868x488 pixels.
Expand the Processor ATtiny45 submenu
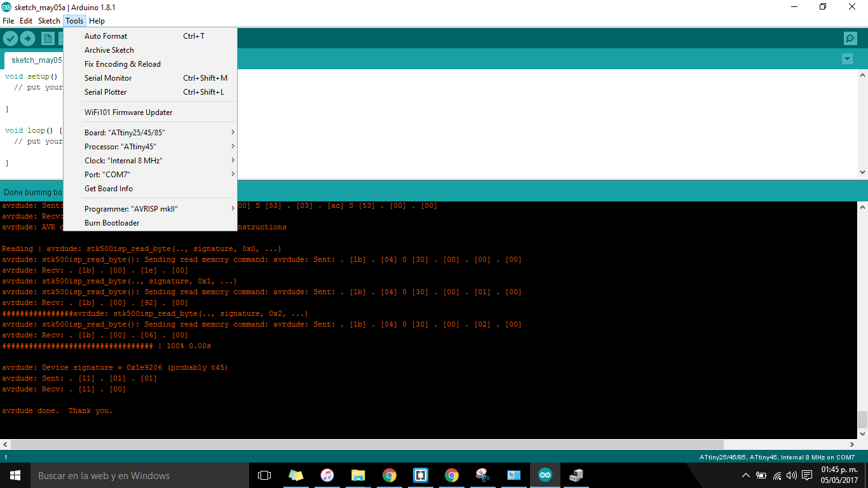point(150,147)
